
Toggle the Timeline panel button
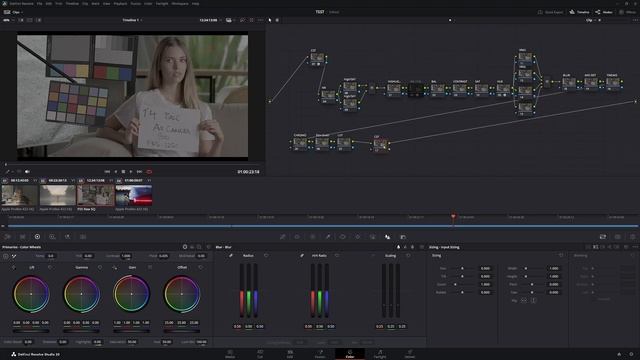click(x=580, y=12)
